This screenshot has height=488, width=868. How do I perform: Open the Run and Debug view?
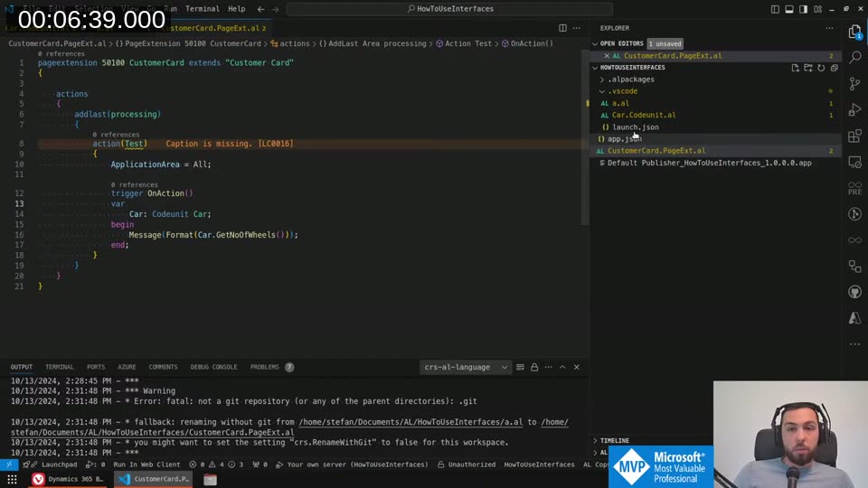[854, 109]
